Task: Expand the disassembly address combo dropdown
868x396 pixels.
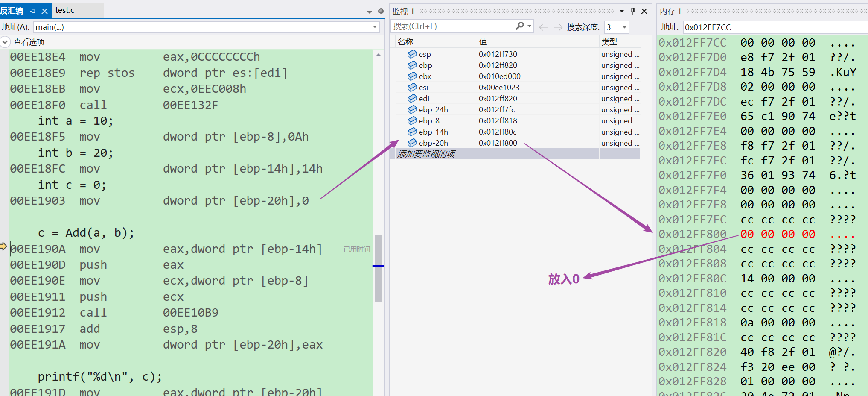Action: coord(375,27)
